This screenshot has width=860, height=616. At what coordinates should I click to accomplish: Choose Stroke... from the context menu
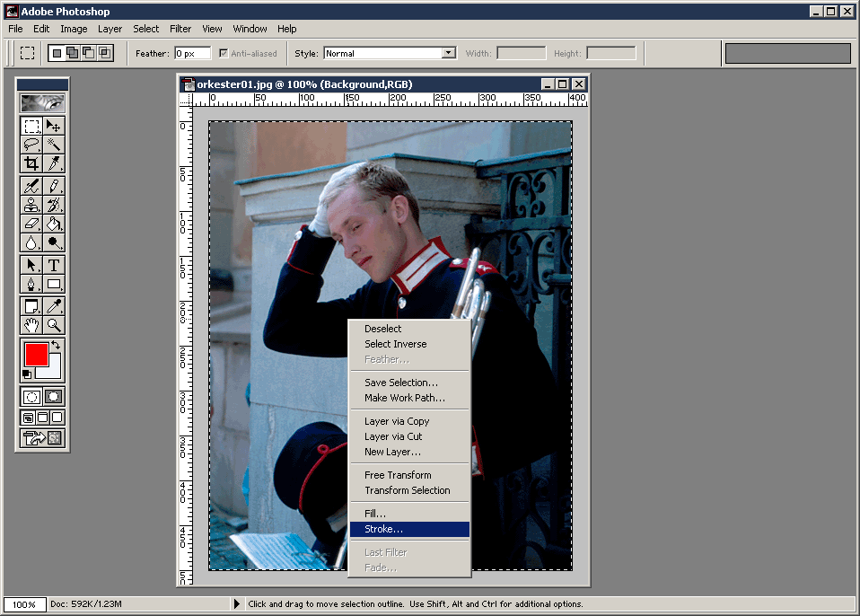click(383, 529)
